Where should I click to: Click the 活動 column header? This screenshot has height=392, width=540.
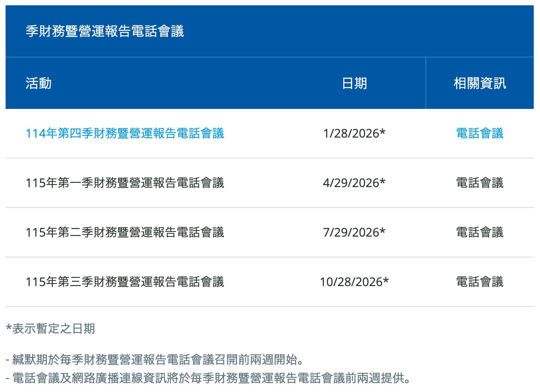coord(39,83)
